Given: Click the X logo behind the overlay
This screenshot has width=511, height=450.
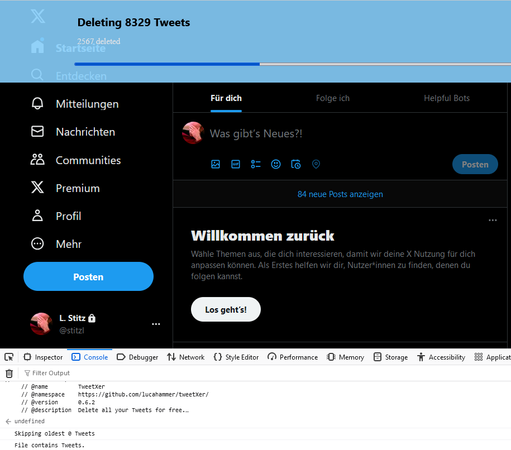Looking at the screenshot, I should click(38, 16).
